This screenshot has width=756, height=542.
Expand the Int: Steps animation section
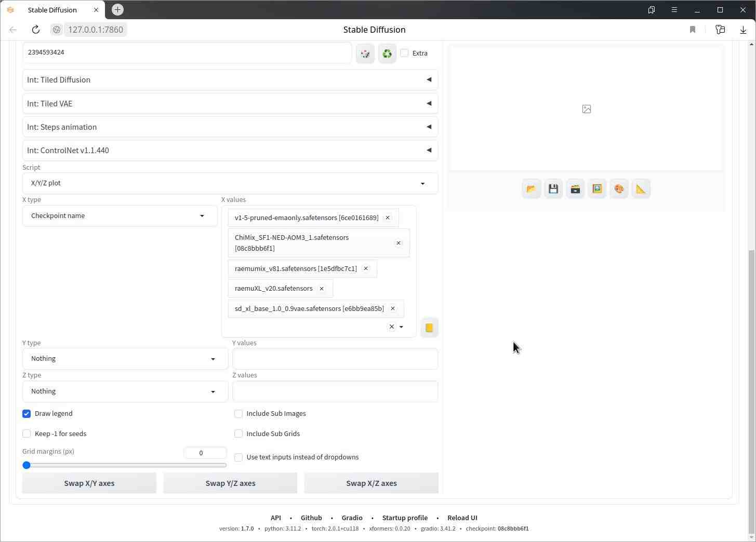(230, 127)
